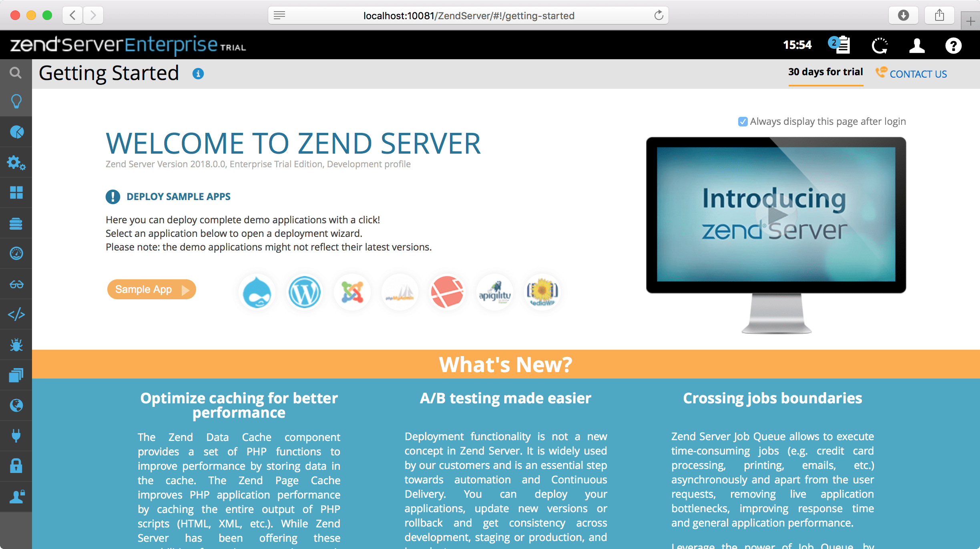
Task: Click Optimize caching for better performance heading
Action: pyautogui.click(x=239, y=405)
